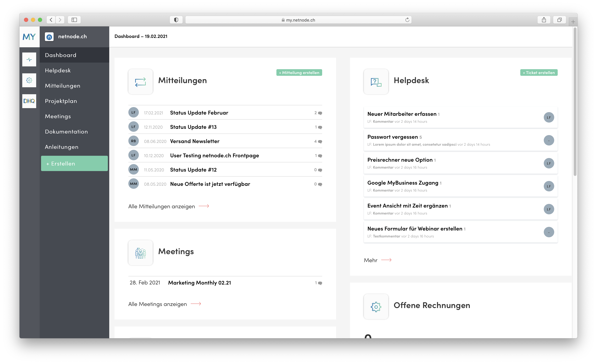Click the my.netnode.ch address bar
The height and width of the screenshot is (364, 597).
click(x=298, y=20)
